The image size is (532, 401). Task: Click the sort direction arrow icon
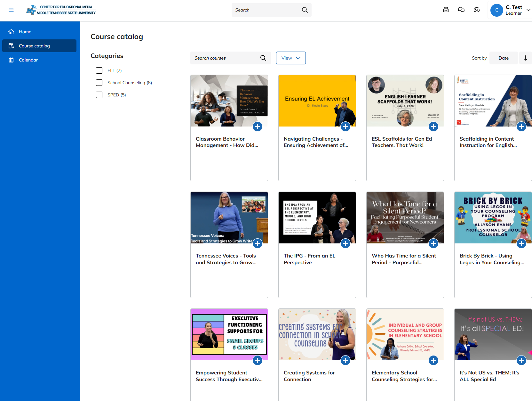(525, 58)
